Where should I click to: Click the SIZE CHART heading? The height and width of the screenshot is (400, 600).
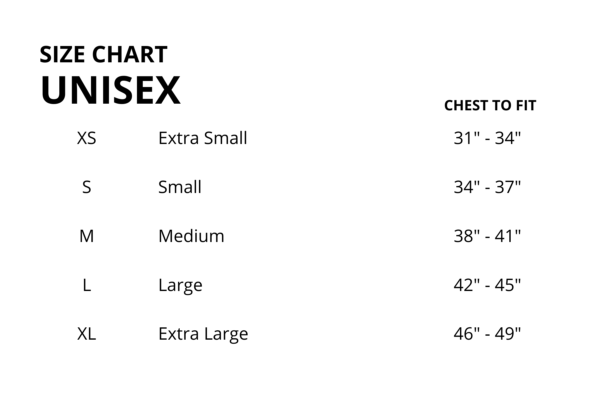click(103, 54)
